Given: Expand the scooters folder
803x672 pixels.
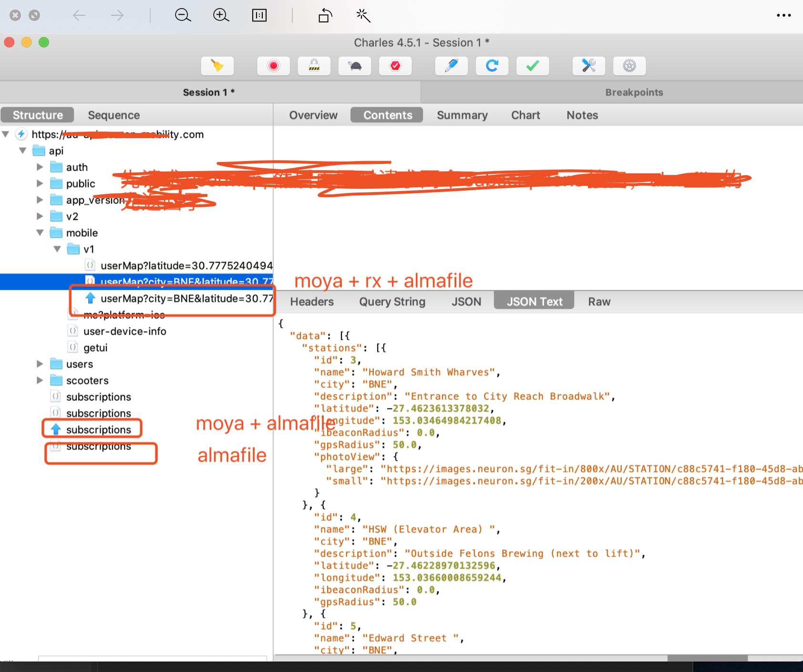Looking at the screenshot, I should 40,380.
